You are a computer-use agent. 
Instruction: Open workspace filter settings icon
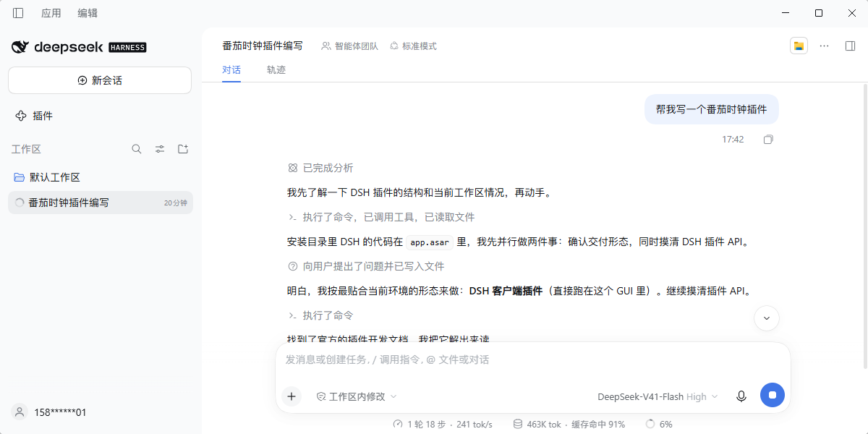tap(160, 149)
